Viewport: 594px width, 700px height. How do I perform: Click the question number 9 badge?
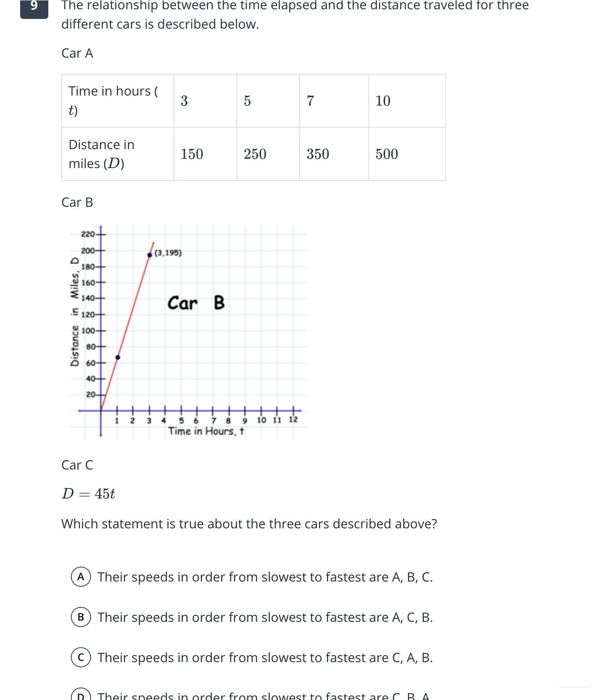point(34,7)
